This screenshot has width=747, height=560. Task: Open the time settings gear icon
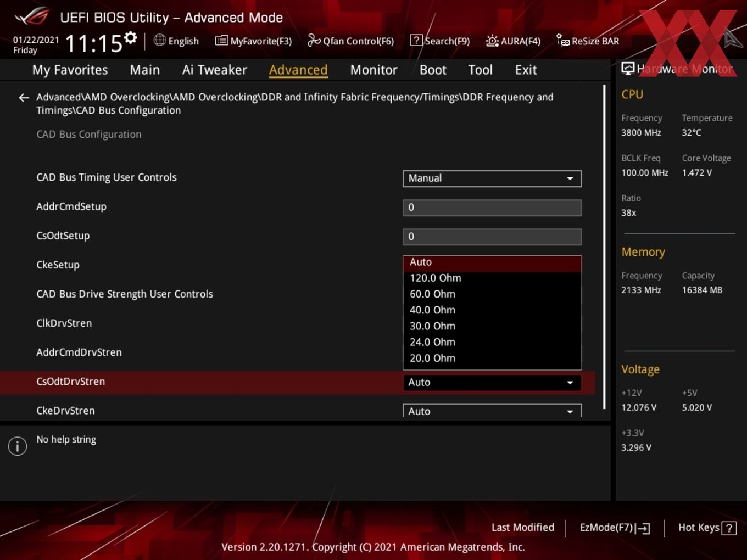click(x=131, y=37)
